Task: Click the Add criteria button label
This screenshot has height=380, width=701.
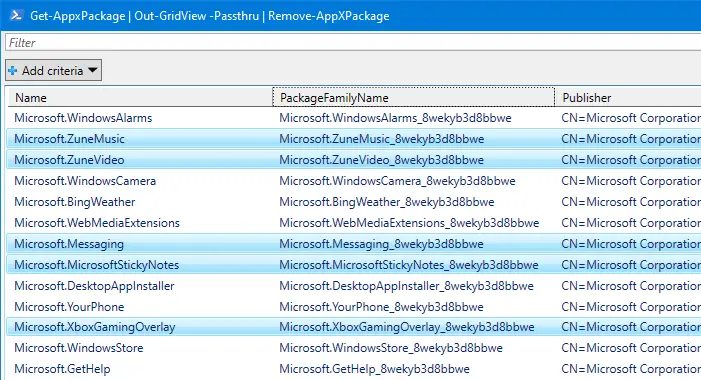Action: pos(52,71)
